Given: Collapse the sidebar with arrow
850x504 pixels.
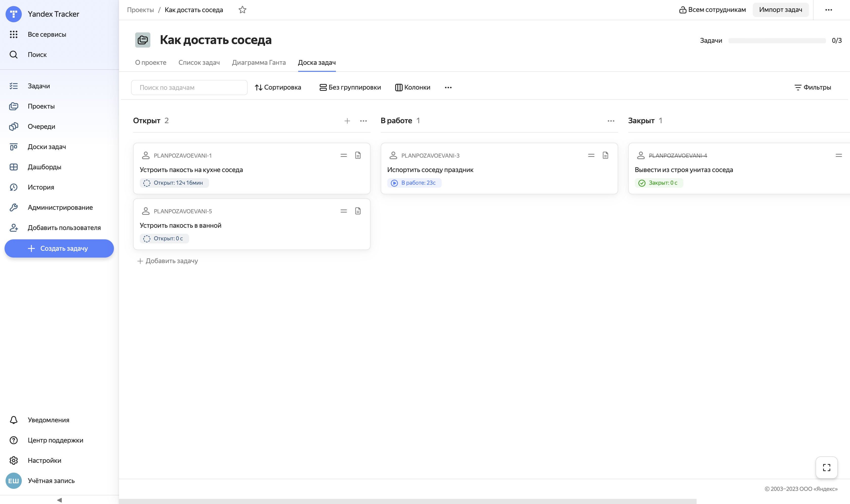Looking at the screenshot, I should [x=59, y=500].
